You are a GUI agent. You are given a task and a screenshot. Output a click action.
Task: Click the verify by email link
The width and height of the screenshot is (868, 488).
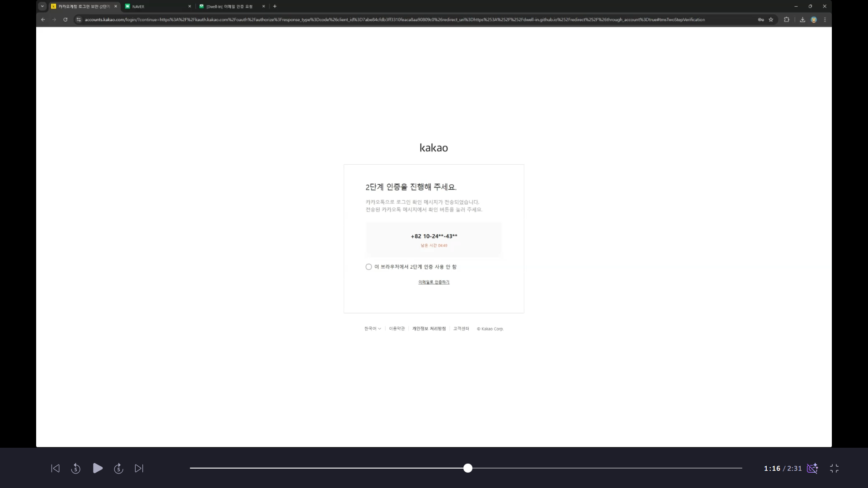434,282
